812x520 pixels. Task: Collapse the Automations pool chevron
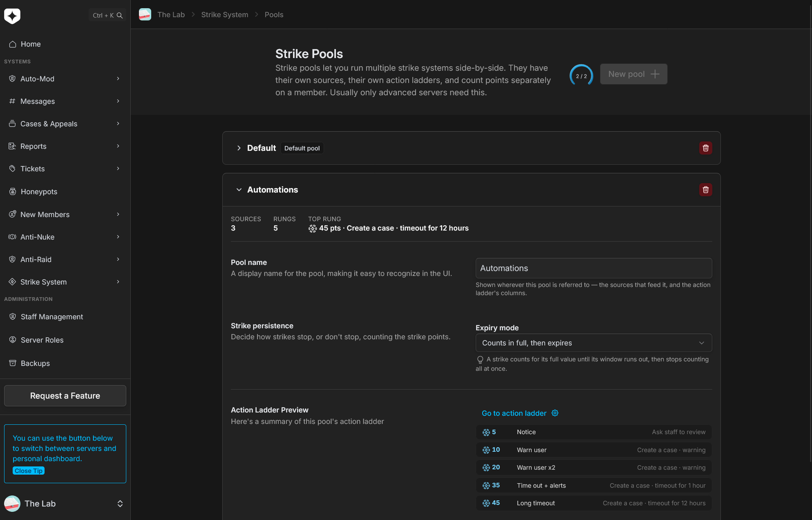[x=239, y=190]
